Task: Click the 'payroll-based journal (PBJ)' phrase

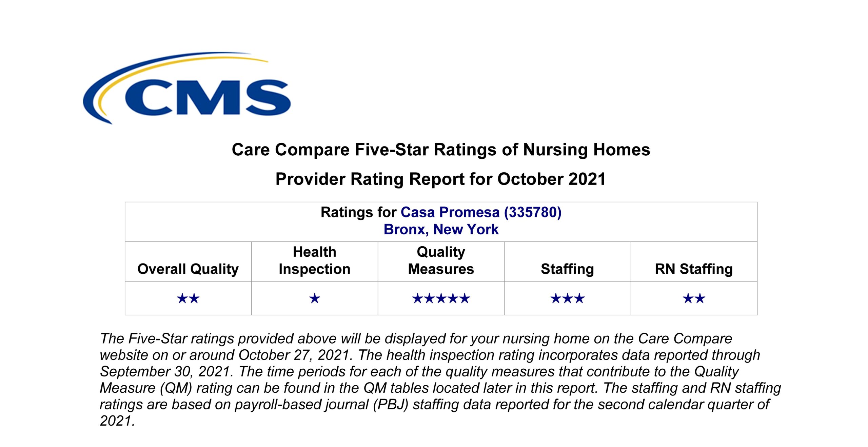Action: pyautogui.click(x=321, y=405)
